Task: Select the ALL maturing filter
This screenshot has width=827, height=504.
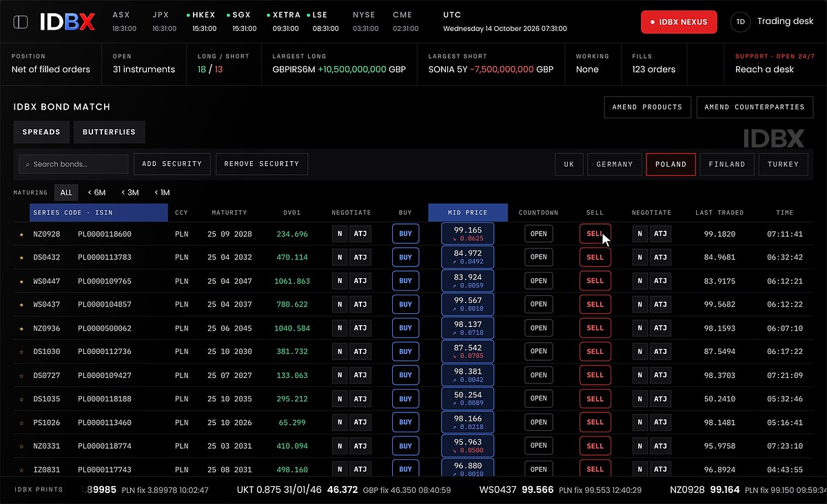Action: click(x=66, y=193)
